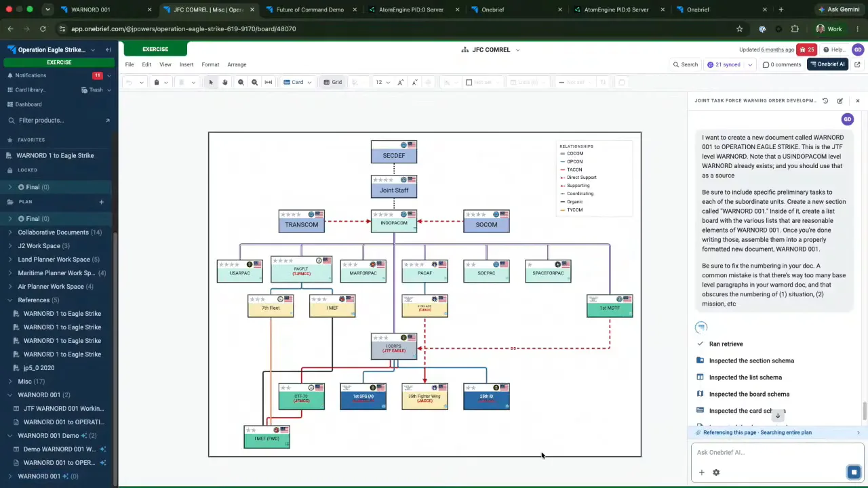
Task: Open the Search button
Action: click(686, 64)
